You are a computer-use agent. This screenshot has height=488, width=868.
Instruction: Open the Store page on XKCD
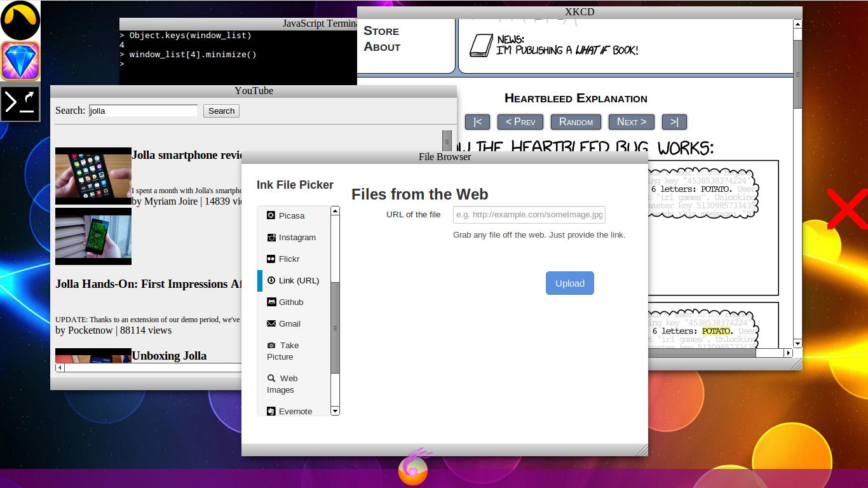click(381, 30)
